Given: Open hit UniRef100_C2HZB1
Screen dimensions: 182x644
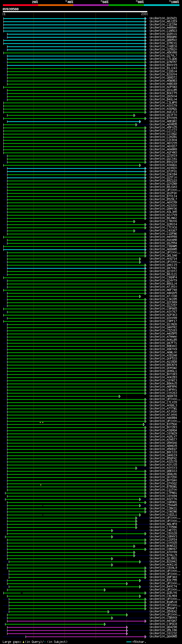Looking at the screenshot, I should tap(163, 137).
